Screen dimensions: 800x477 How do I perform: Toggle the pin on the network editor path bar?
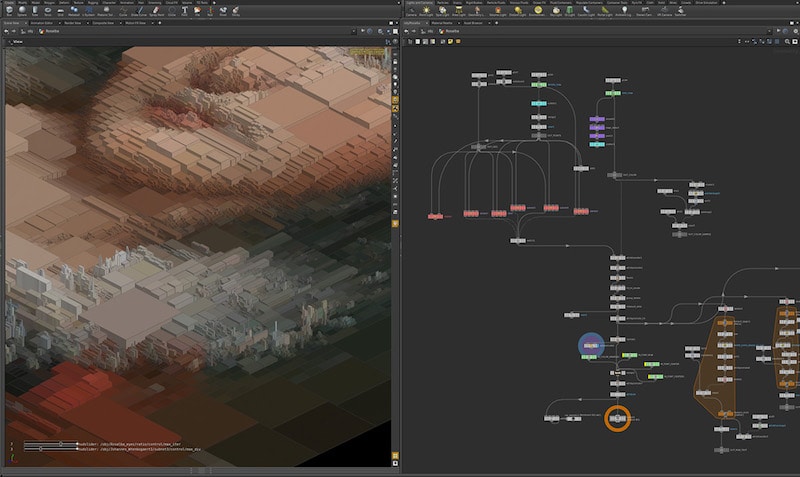(x=776, y=32)
